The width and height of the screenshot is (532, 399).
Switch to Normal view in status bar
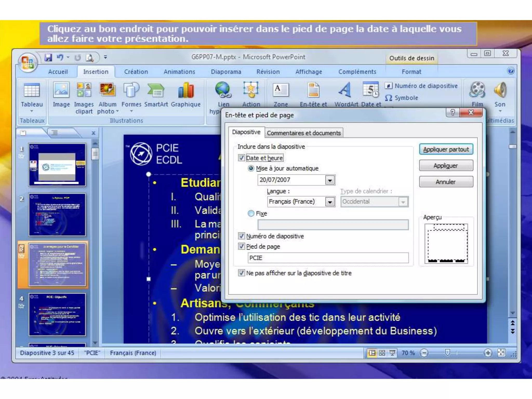(x=372, y=353)
